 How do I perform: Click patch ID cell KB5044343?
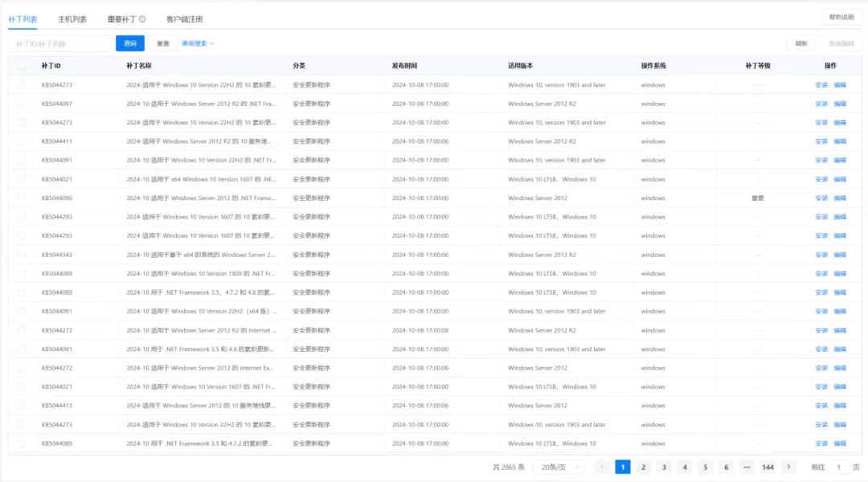pyautogui.click(x=56, y=255)
